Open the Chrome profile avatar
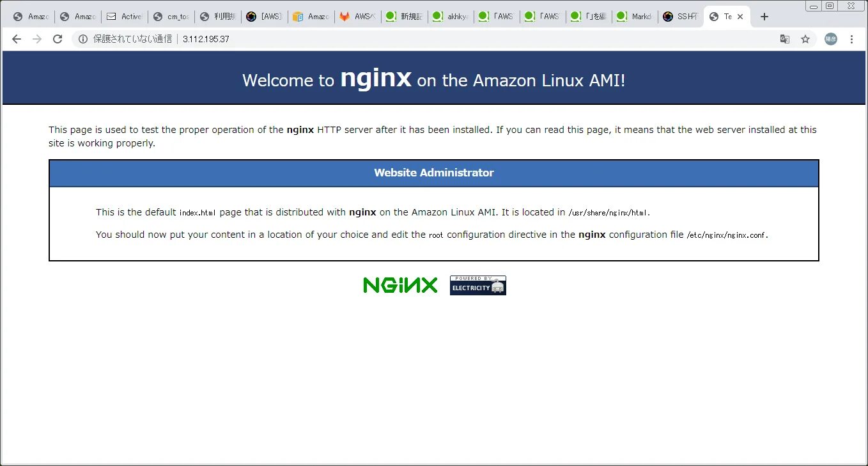Viewport: 868px width, 466px height. (x=831, y=39)
